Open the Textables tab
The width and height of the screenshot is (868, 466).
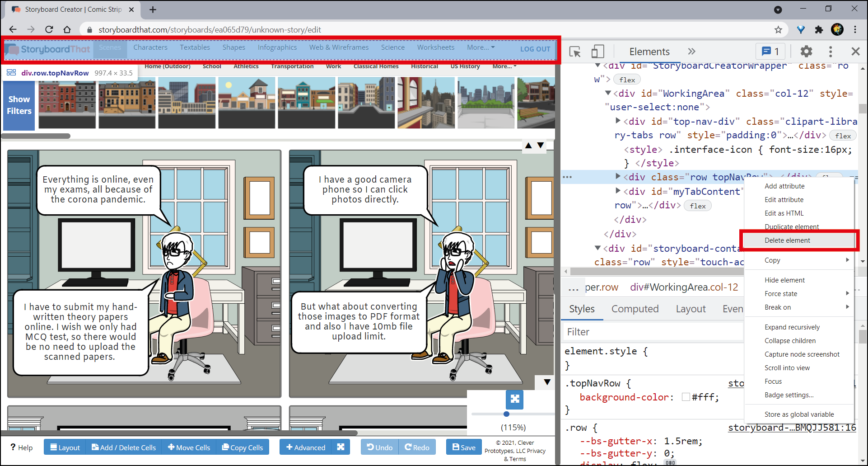tap(195, 47)
